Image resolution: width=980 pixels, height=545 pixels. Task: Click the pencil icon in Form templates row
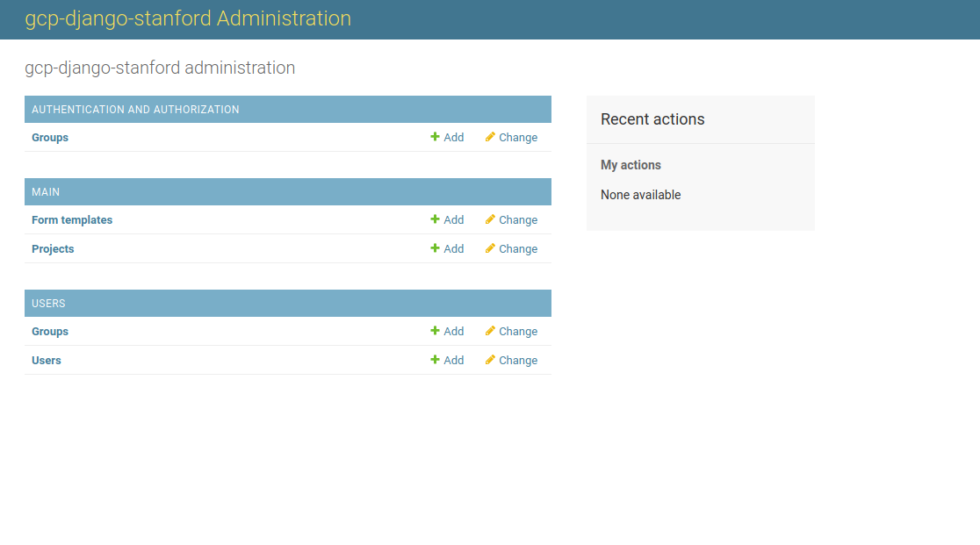tap(490, 219)
